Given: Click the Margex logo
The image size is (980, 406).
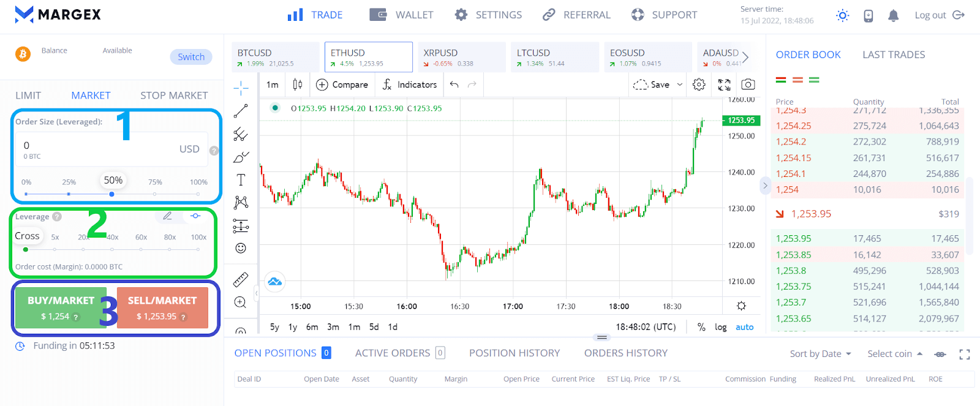Looking at the screenshot, I should [x=58, y=15].
